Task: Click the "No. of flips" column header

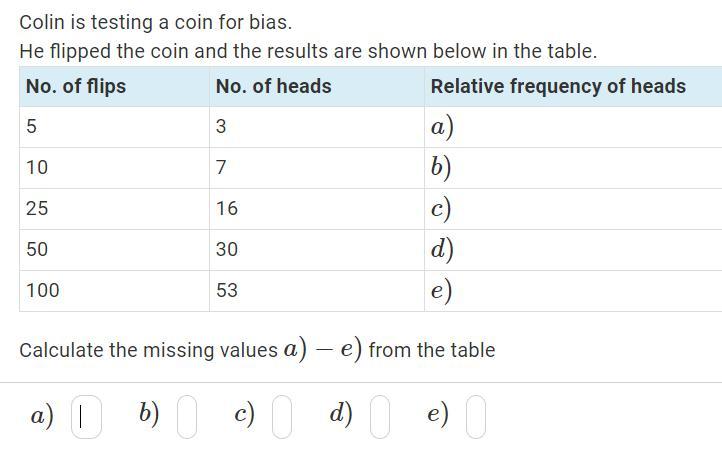Action: click(76, 87)
